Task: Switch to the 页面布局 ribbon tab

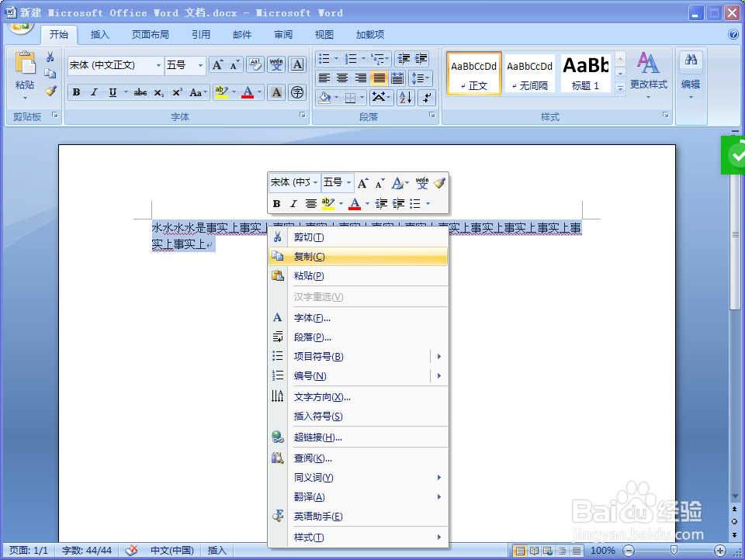Action: (x=150, y=34)
